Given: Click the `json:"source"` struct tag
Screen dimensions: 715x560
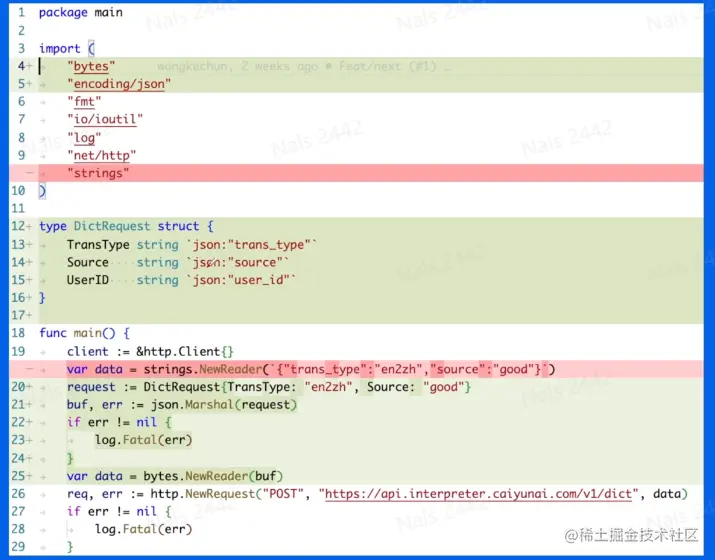Looking at the screenshot, I should pyautogui.click(x=238, y=263).
